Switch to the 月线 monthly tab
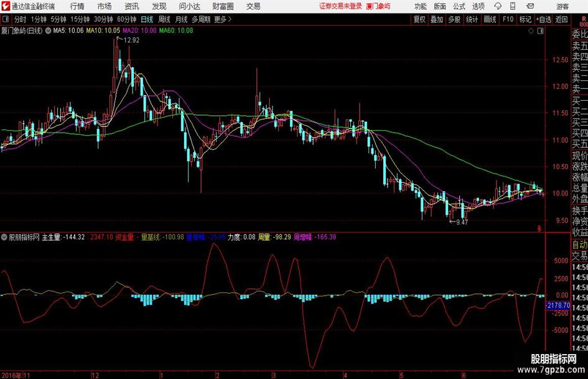This screenshot has width=588, height=379. (182, 19)
